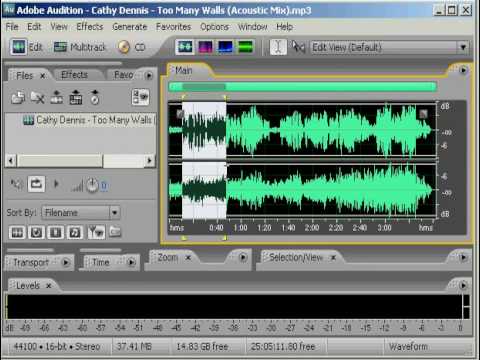
Task: Switch to Multitrack view
Action: (x=80, y=47)
